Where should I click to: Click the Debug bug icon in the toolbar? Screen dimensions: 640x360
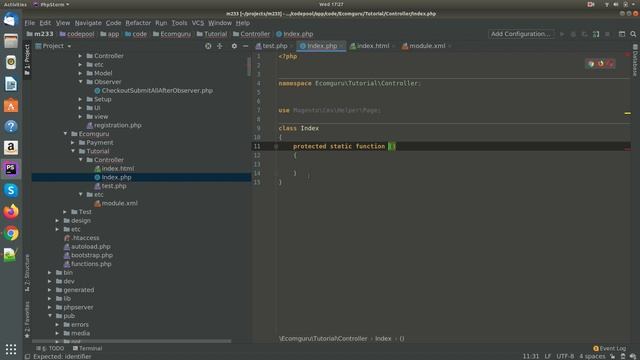point(573,34)
